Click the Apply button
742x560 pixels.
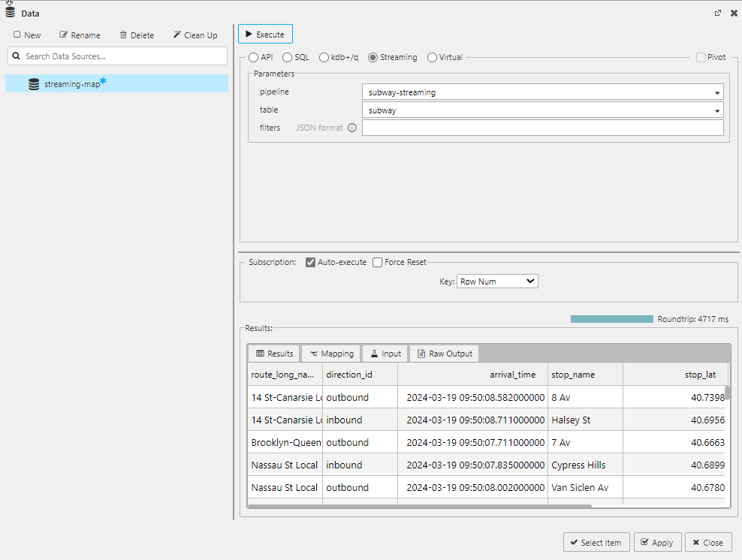click(x=657, y=543)
